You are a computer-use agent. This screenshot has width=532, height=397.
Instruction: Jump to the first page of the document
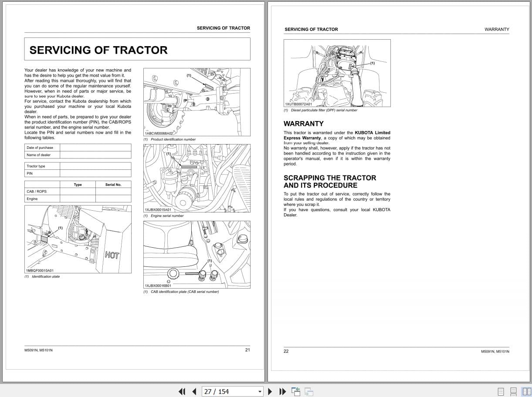click(x=182, y=391)
